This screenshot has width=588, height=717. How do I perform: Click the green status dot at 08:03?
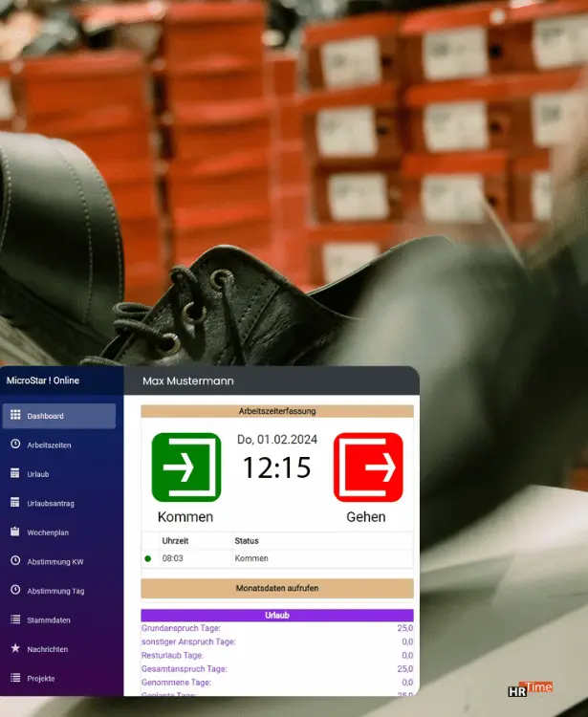[147, 558]
